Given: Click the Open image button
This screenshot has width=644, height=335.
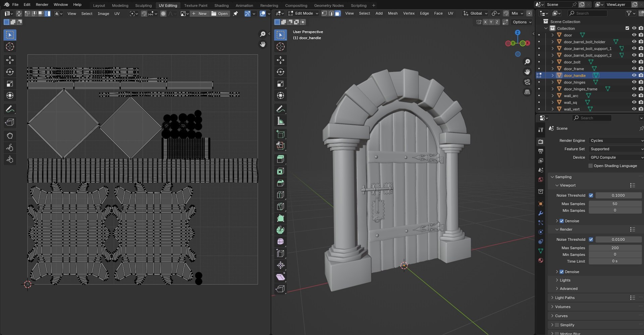Looking at the screenshot, I should [x=220, y=14].
